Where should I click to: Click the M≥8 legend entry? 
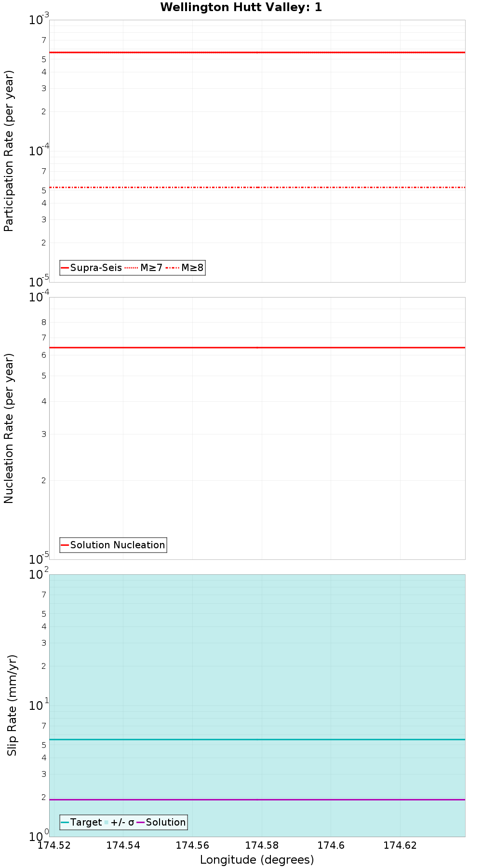[x=185, y=268]
